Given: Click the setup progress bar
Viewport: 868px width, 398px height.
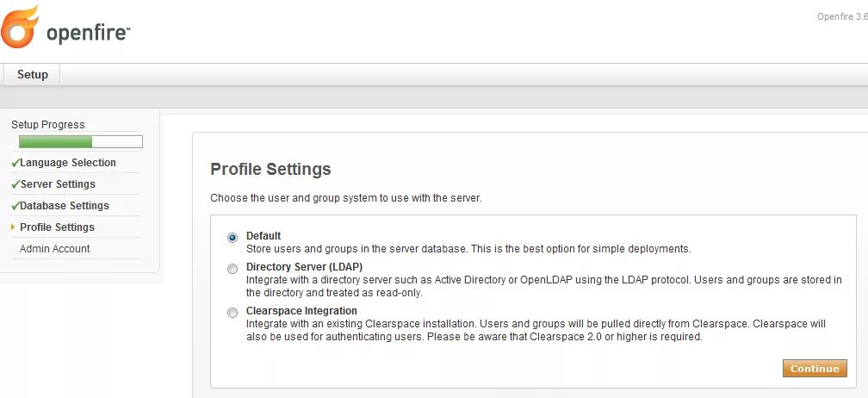Looking at the screenshot, I should click(x=80, y=142).
